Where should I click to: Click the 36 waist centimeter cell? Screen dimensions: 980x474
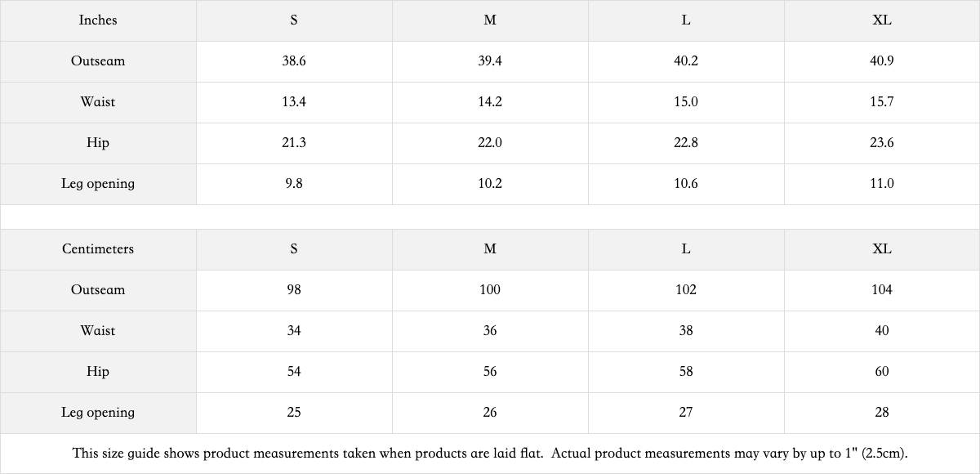[x=490, y=331]
